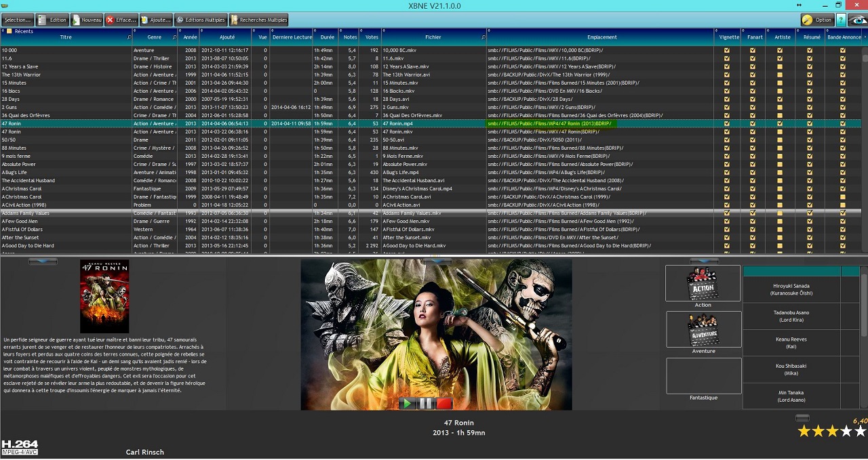The width and height of the screenshot is (868, 460).
Task: Click the Aventure genre clapperboard icon
Action: point(703,329)
